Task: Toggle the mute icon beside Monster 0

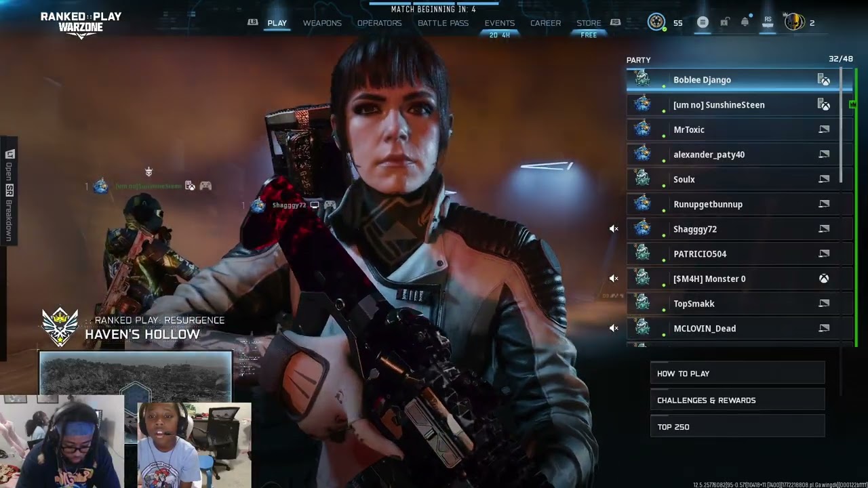Action: [614, 279]
